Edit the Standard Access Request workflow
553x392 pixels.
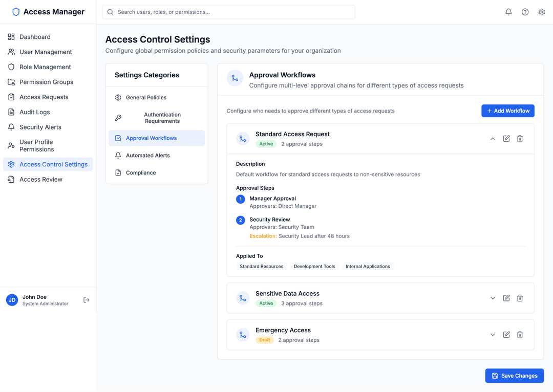[506, 139]
